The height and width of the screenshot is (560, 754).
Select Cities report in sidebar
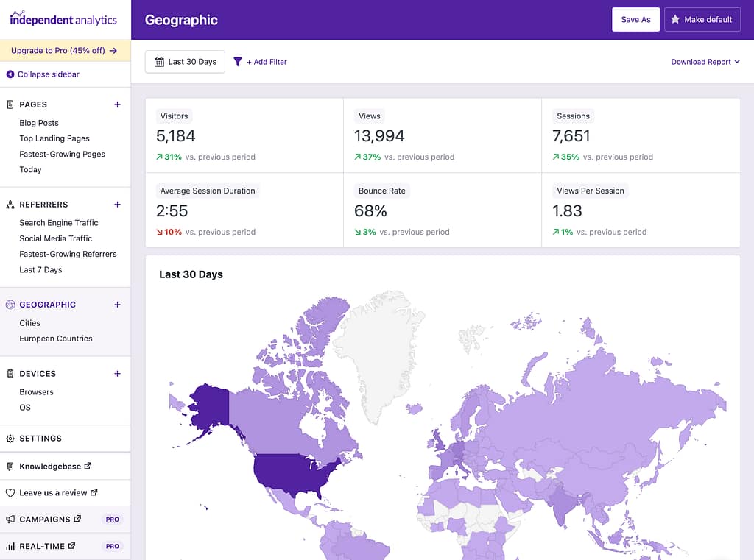point(30,323)
